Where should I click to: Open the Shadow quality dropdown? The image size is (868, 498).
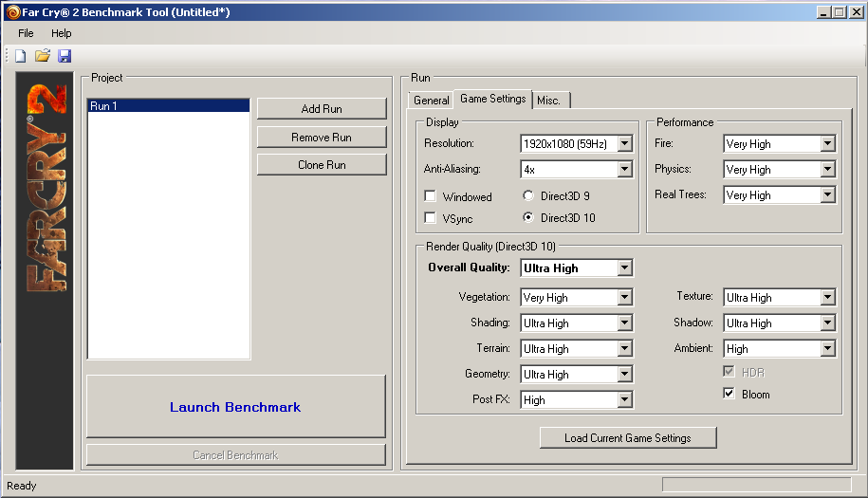tap(780, 323)
